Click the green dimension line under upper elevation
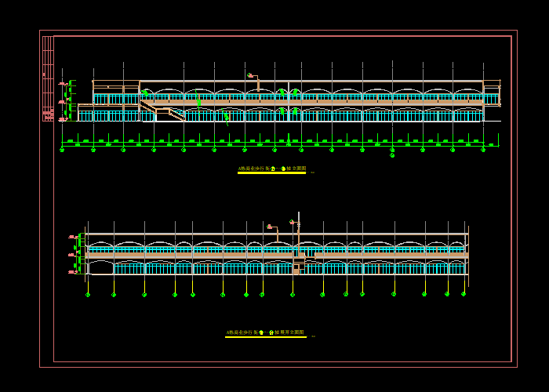The image size is (549, 392). pyautogui.click(x=274, y=145)
